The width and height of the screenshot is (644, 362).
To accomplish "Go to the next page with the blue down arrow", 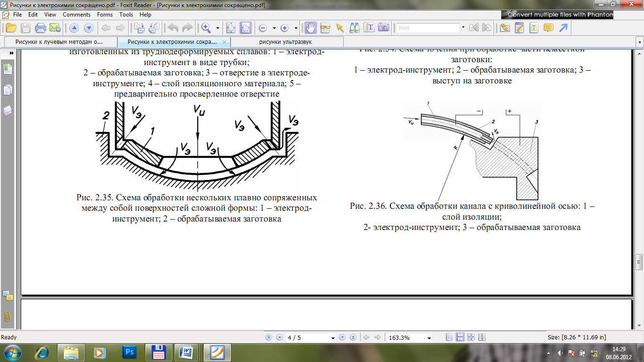I will pyautogui.click(x=89, y=28).
